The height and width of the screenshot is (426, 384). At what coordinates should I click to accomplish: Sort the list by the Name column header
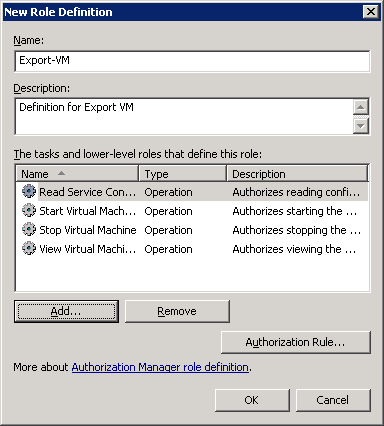point(77,174)
